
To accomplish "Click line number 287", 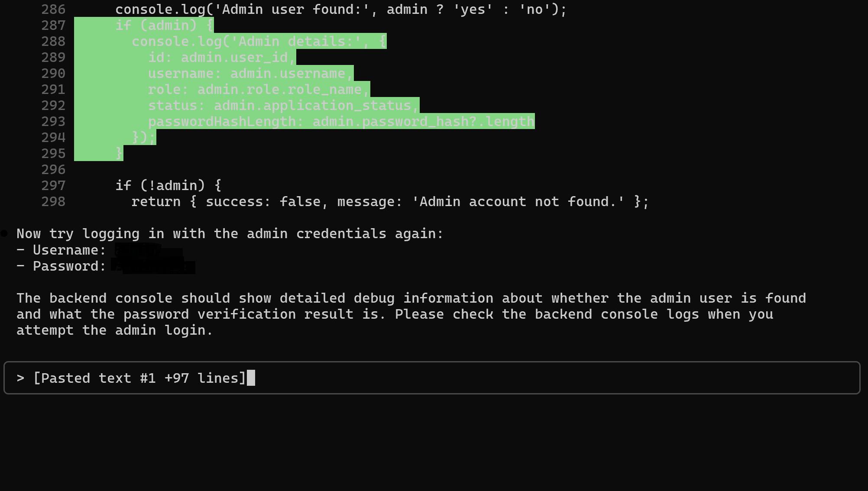I will click(x=53, y=26).
